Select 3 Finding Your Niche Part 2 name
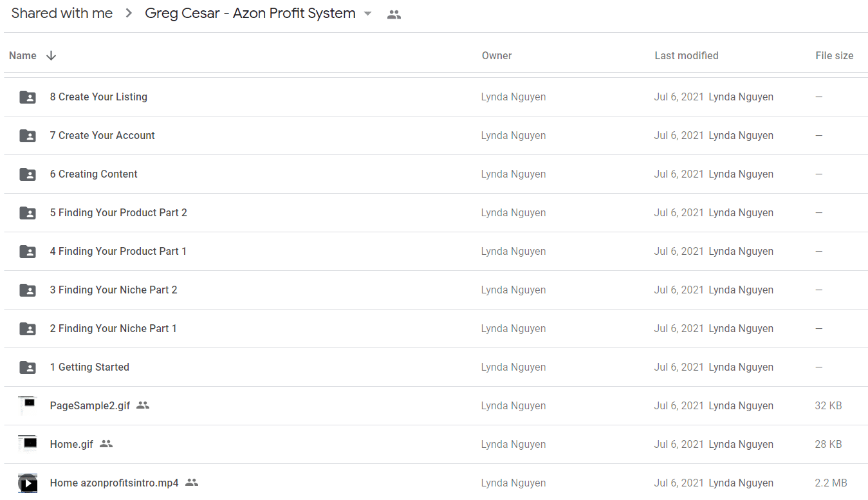The image size is (868, 500). point(113,290)
